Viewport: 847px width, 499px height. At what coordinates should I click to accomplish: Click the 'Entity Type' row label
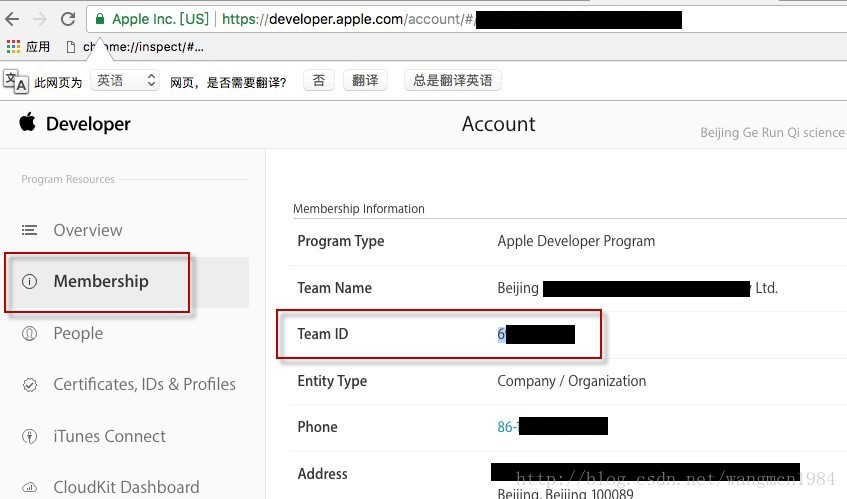(x=332, y=381)
